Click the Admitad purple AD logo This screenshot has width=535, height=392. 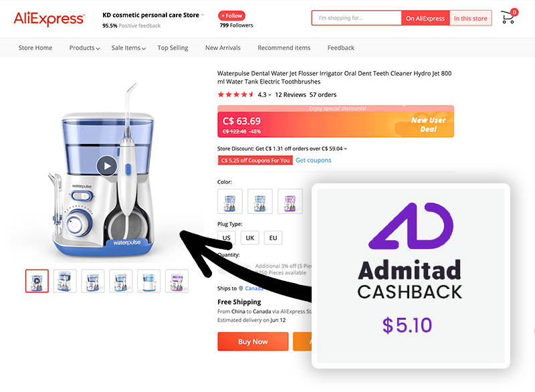pyautogui.click(x=411, y=225)
